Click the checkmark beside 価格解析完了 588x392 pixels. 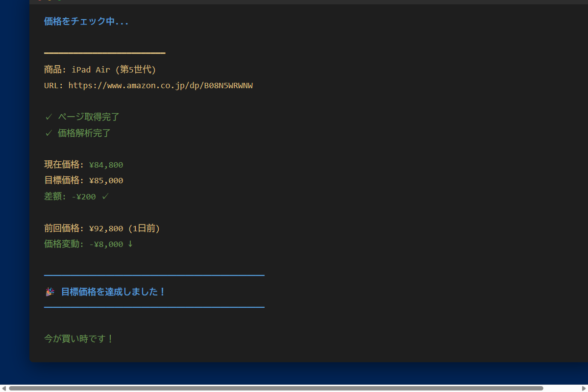coord(49,133)
